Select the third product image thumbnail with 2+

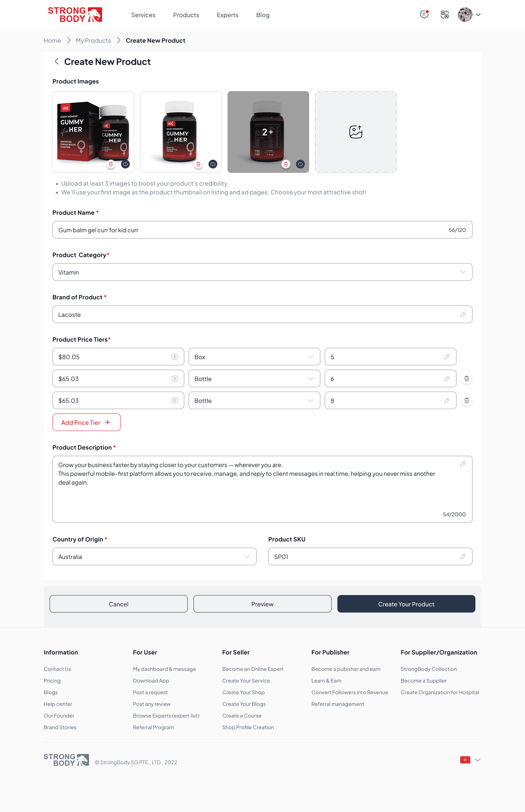(x=268, y=132)
